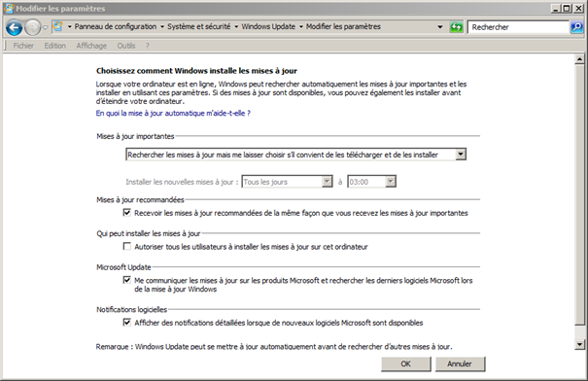Image resolution: width=588 pixels, height=381 pixels.
Task: Open 'En quoi la mise à jour automatique' link
Action: 173,114
